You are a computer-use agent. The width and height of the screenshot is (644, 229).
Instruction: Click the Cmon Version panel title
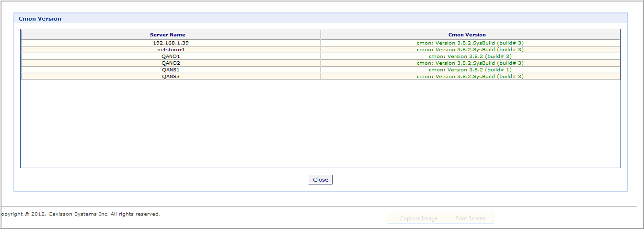tap(40, 19)
